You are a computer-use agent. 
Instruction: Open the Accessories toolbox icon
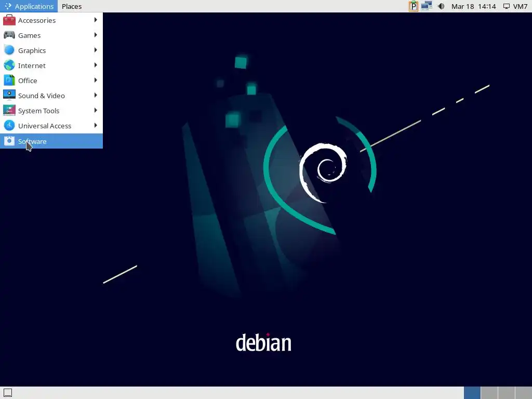(9, 20)
